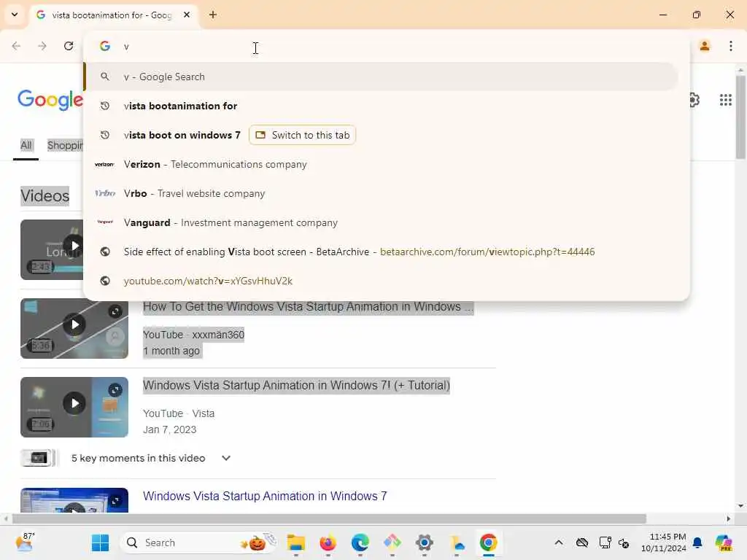Open Google apps grid icon

click(726, 100)
